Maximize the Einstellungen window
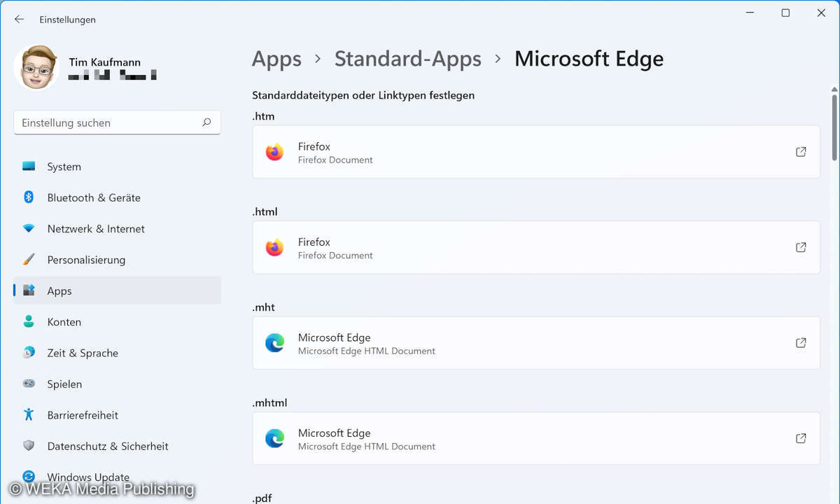 click(x=785, y=13)
